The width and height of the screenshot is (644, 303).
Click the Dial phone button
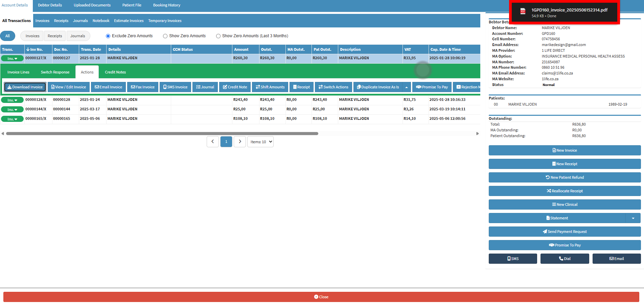point(565,259)
